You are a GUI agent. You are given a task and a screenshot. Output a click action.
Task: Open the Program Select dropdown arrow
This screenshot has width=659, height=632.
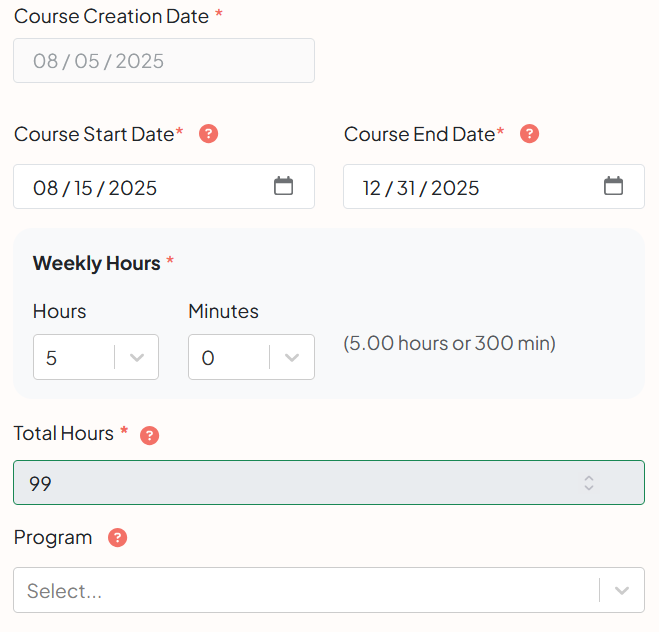click(x=622, y=590)
